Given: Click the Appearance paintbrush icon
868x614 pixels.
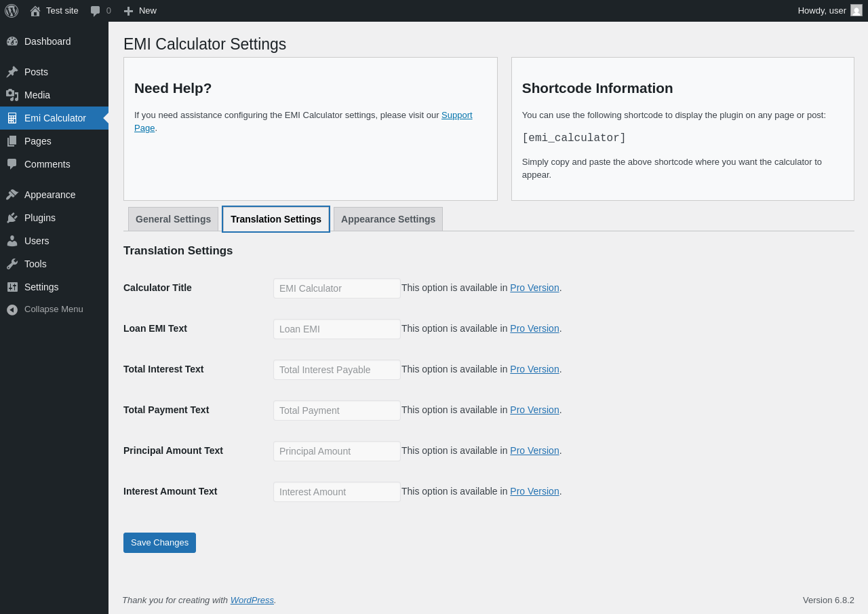Looking at the screenshot, I should pos(12,195).
